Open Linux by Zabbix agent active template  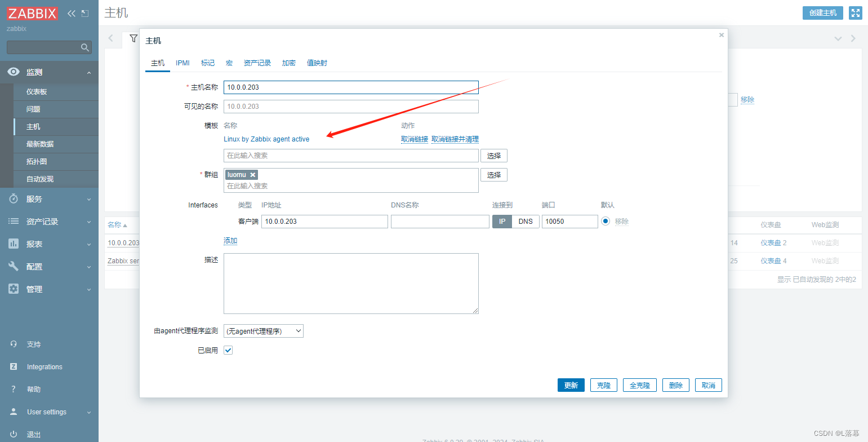point(266,139)
